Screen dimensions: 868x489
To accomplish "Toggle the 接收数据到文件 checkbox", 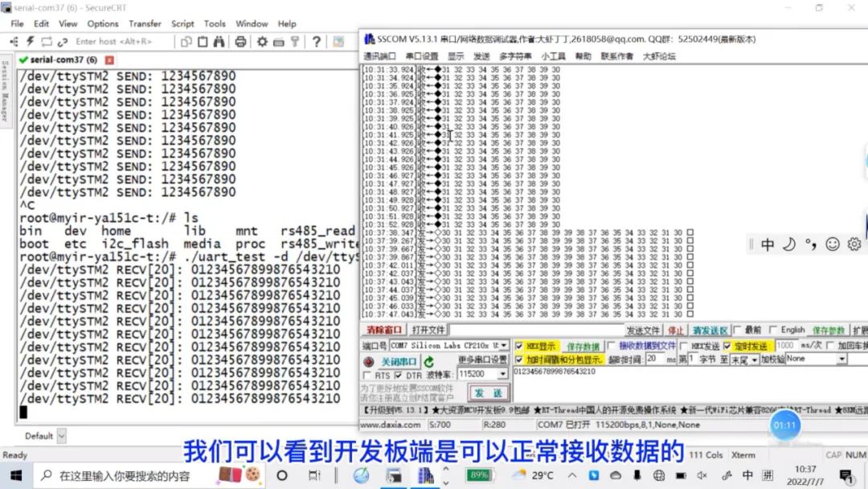I will pos(611,346).
